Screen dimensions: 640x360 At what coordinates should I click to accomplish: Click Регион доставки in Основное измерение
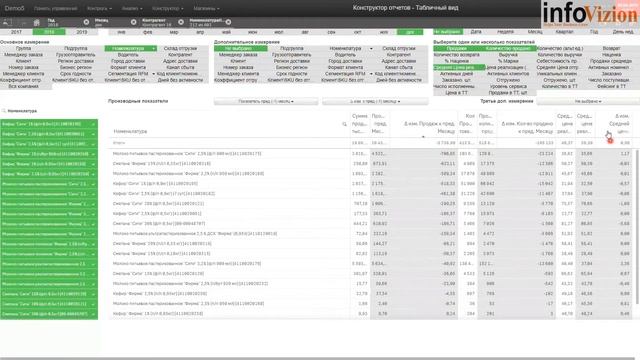click(x=76, y=61)
